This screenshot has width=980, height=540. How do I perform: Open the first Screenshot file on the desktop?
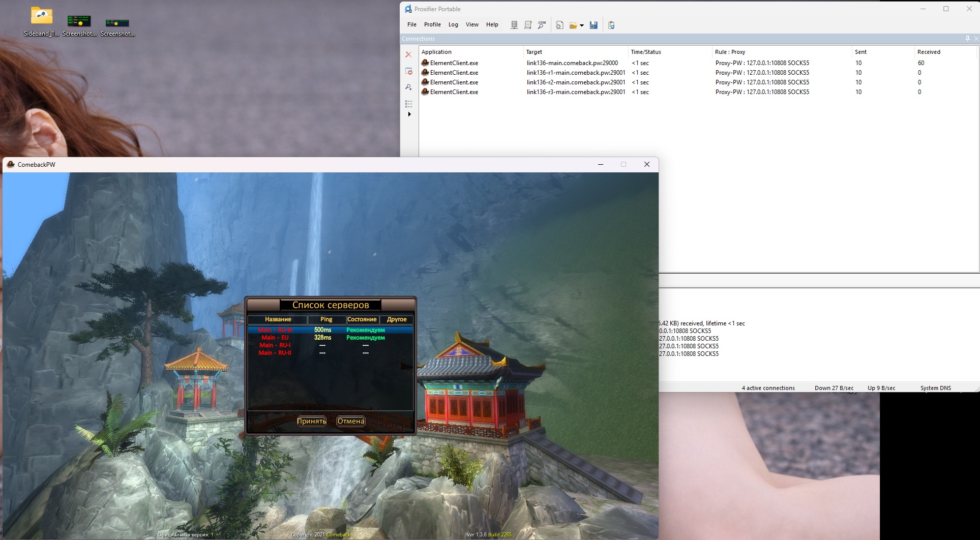(x=79, y=25)
